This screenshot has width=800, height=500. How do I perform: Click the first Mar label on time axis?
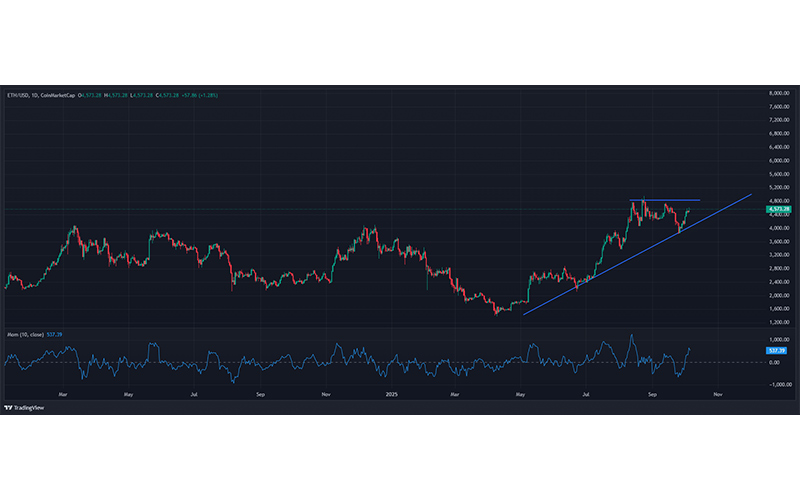tap(63, 396)
